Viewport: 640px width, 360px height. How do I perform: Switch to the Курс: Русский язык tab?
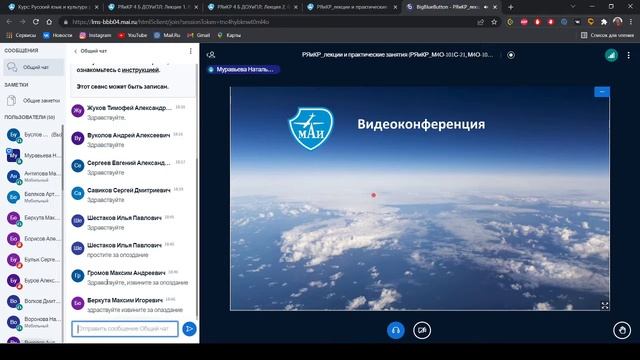(53, 7)
